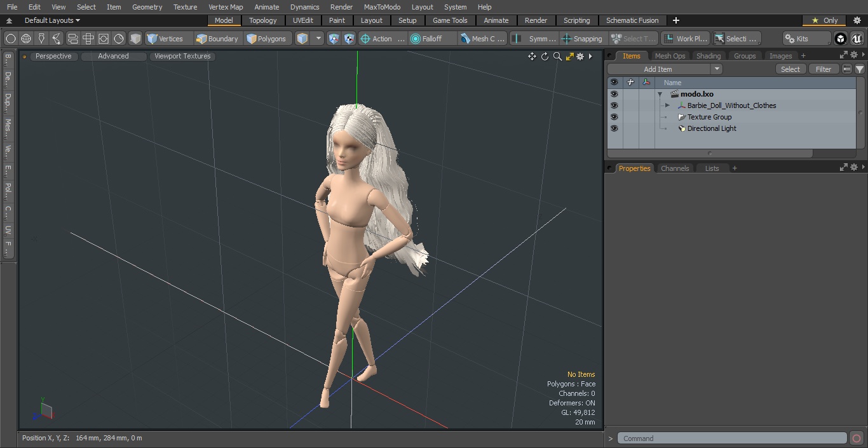Click the Select button in Items panel

tap(790, 69)
